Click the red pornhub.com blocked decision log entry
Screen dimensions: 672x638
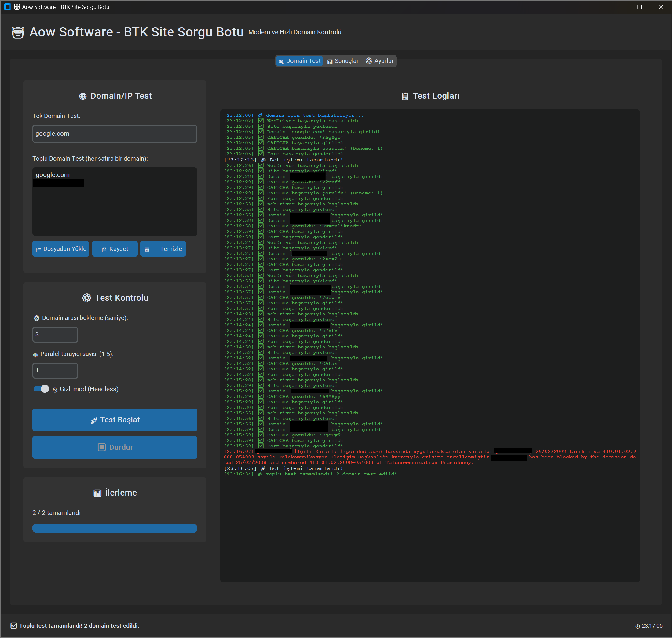[430, 457]
